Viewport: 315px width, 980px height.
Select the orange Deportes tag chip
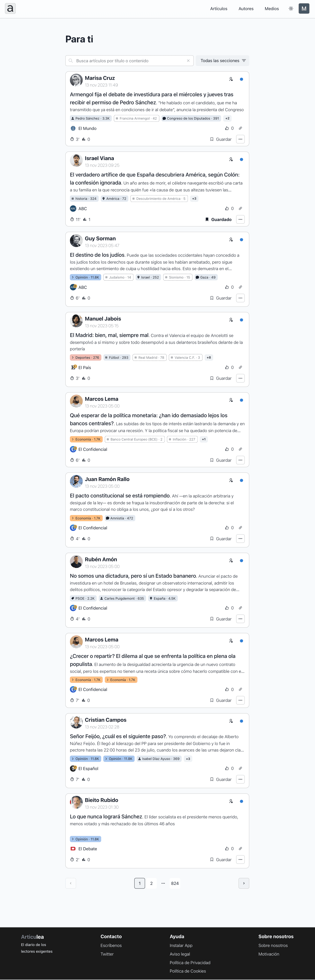click(86, 358)
